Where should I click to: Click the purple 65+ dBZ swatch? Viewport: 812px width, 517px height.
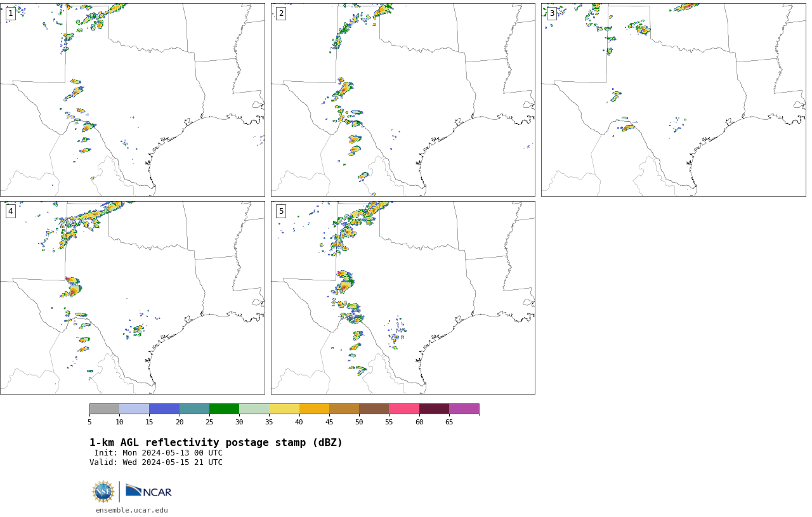click(x=464, y=409)
